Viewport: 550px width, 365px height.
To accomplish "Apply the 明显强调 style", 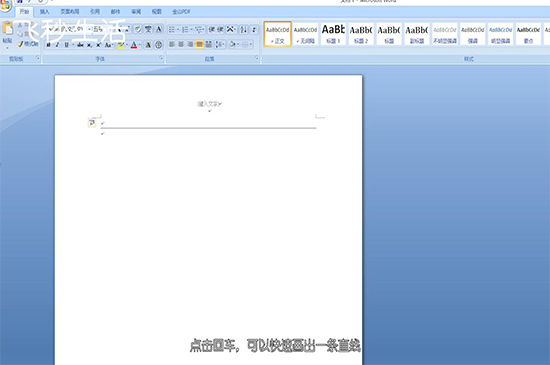I will (x=501, y=34).
